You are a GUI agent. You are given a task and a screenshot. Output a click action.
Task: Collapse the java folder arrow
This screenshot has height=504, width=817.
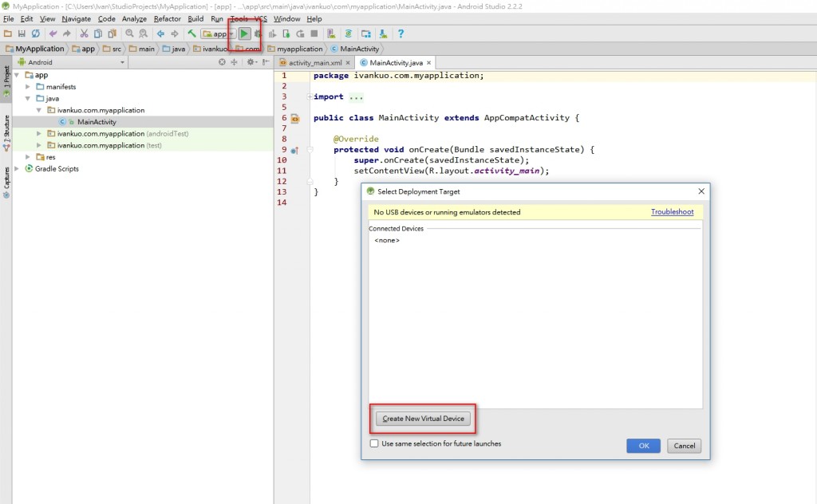28,98
